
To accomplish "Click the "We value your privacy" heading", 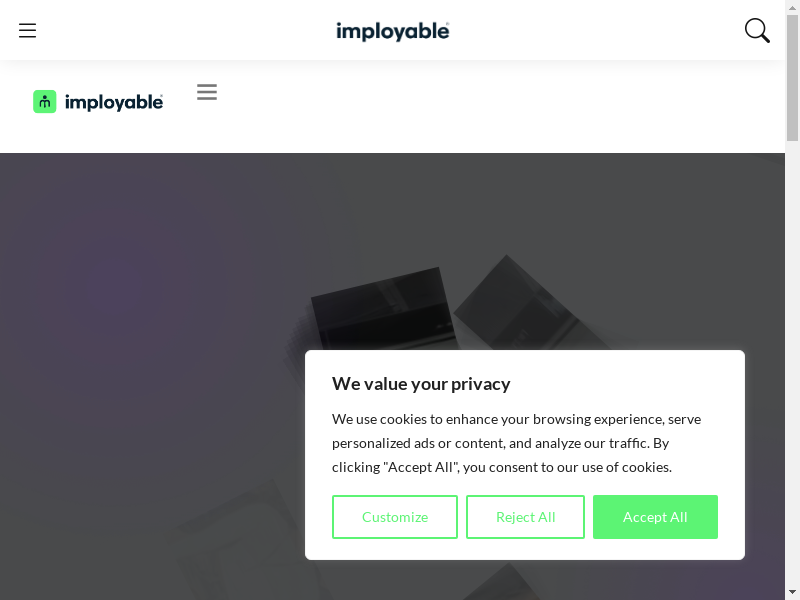I will tap(421, 384).
